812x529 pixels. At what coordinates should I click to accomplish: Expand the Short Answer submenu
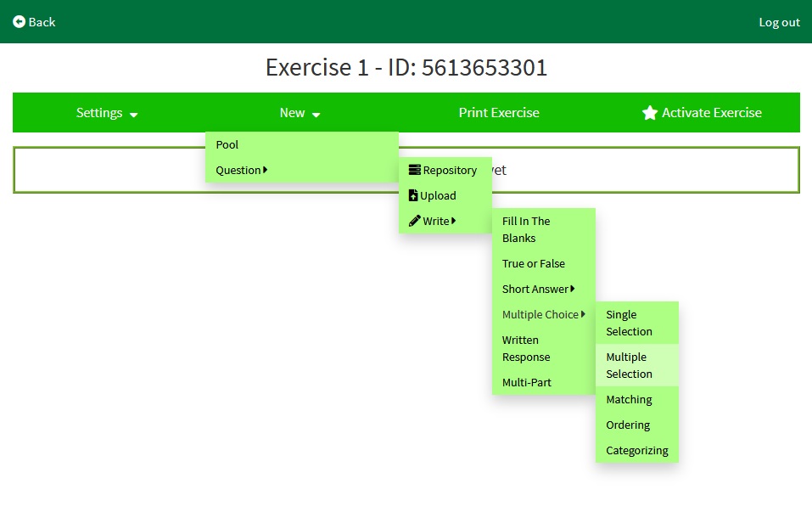539,289
